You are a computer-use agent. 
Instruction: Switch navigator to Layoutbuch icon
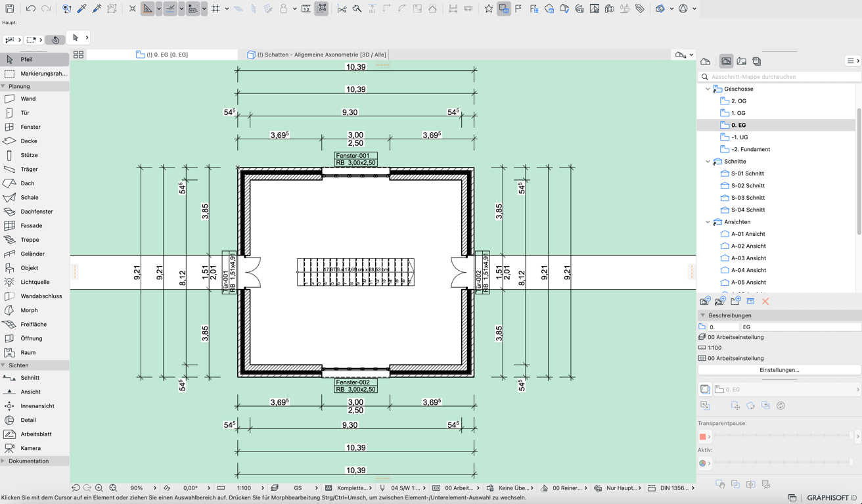pyautogui.click(x=741, y=61)
